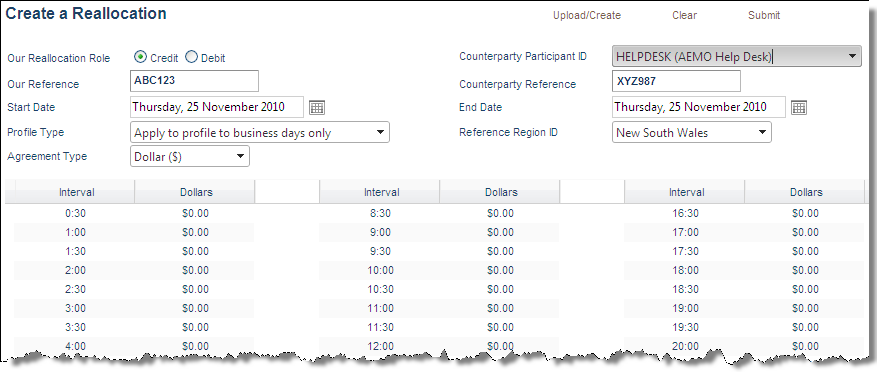Open the Agreement Type dropdown

click(x=190, y=157)
